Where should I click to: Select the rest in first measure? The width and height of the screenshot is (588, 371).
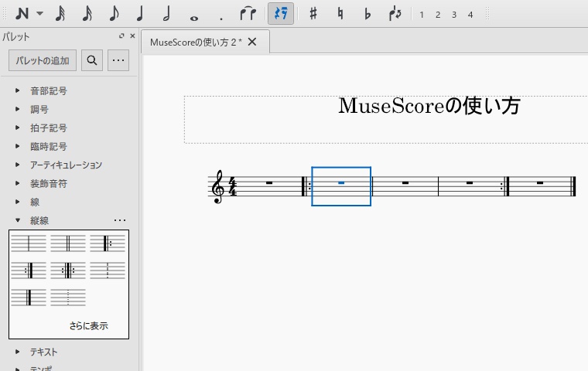[x=269, y=183]
